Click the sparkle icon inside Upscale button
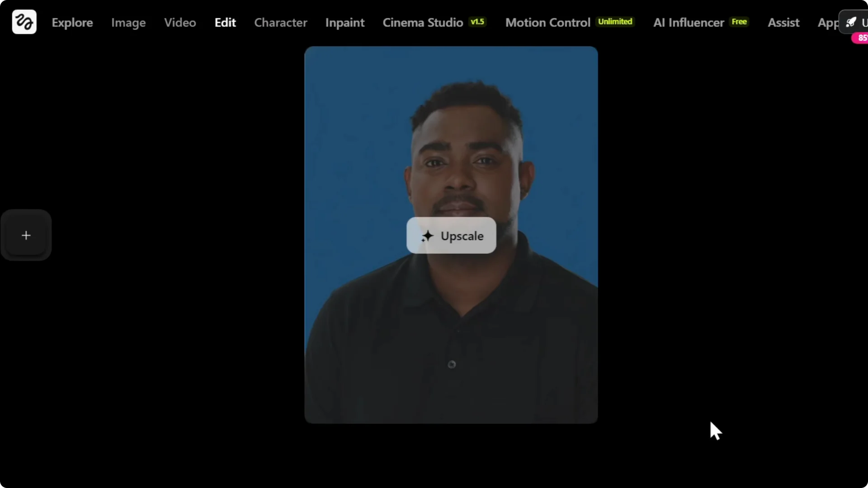The image size is (868, 488). point(427,236)
